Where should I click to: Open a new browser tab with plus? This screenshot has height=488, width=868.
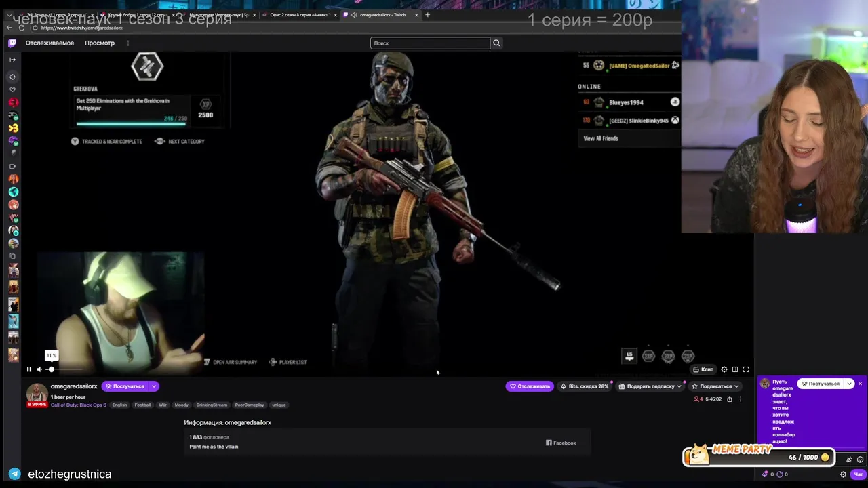pos(427,15)
